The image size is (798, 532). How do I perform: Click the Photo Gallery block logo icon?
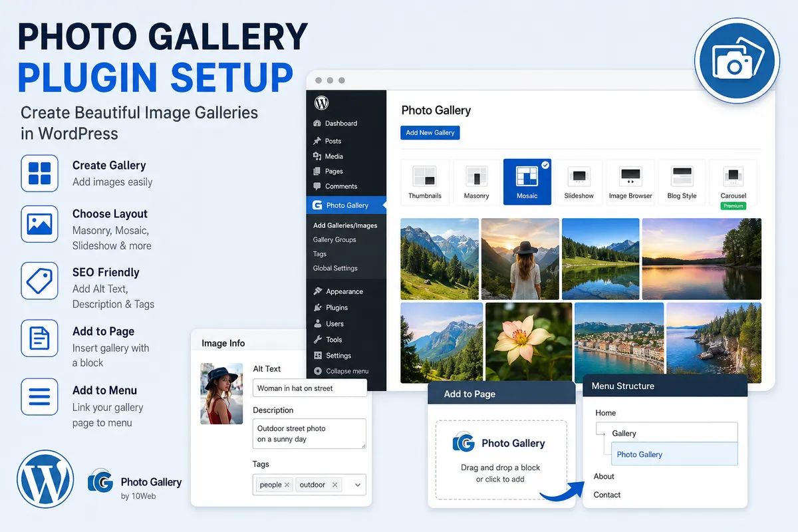click(464, 443)
